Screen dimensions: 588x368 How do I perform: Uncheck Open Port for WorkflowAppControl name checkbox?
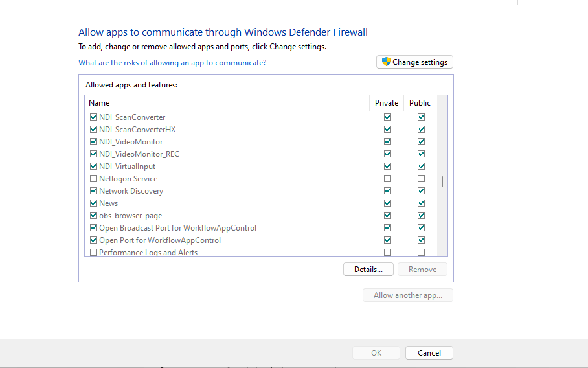pos(93,240)
